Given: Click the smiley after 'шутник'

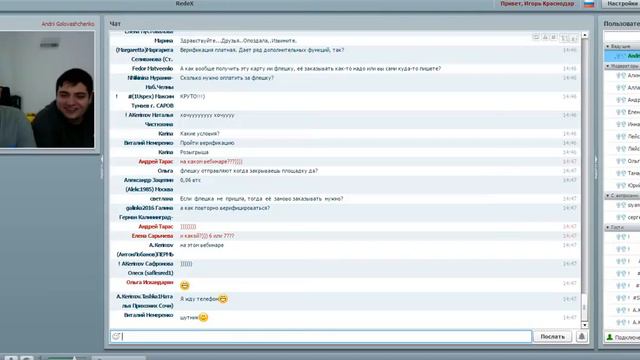Looking at the screenshot, I should click(203, 317).
